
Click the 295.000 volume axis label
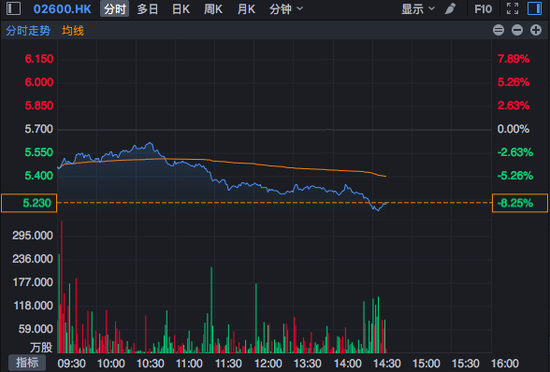(x=33, y=235)
